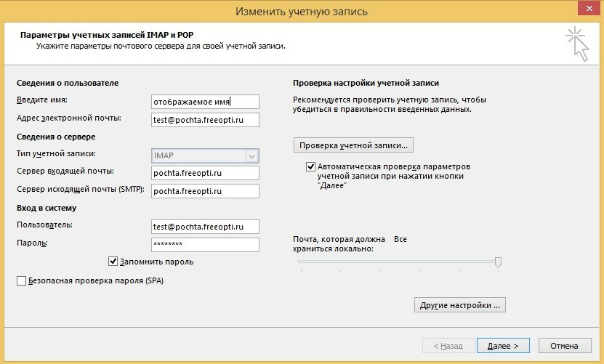Click in the 'Введите имя' text field
Image resolution: width=604 pixels, height=364 pixels.
coord(205,102)
